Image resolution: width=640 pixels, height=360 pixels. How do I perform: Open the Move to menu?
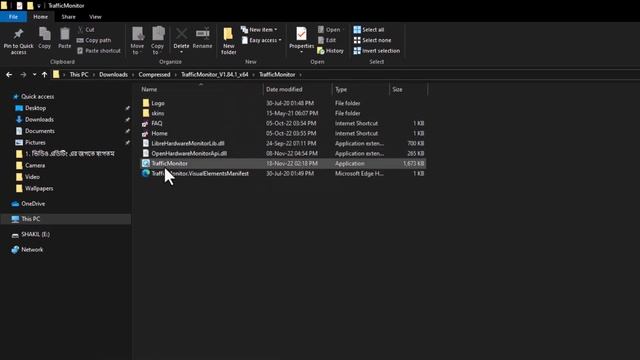tap(137, 41)
